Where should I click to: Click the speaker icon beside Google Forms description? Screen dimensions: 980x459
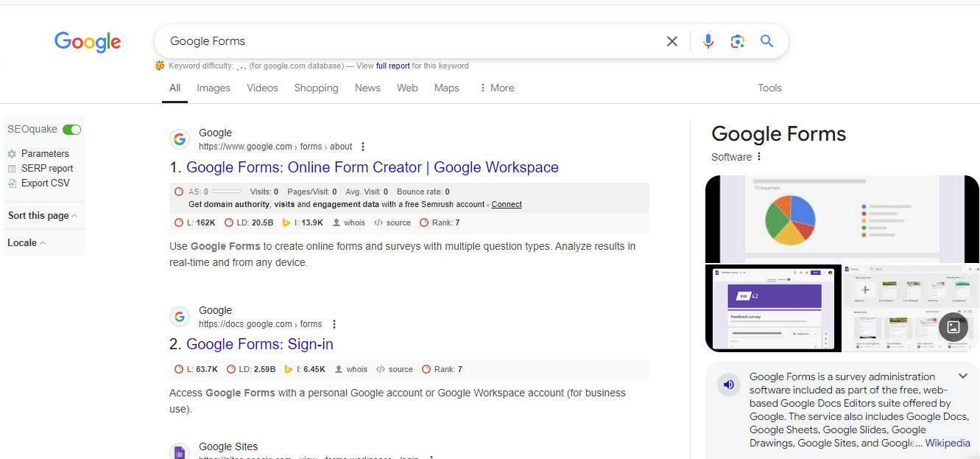(x=728, y=385)
